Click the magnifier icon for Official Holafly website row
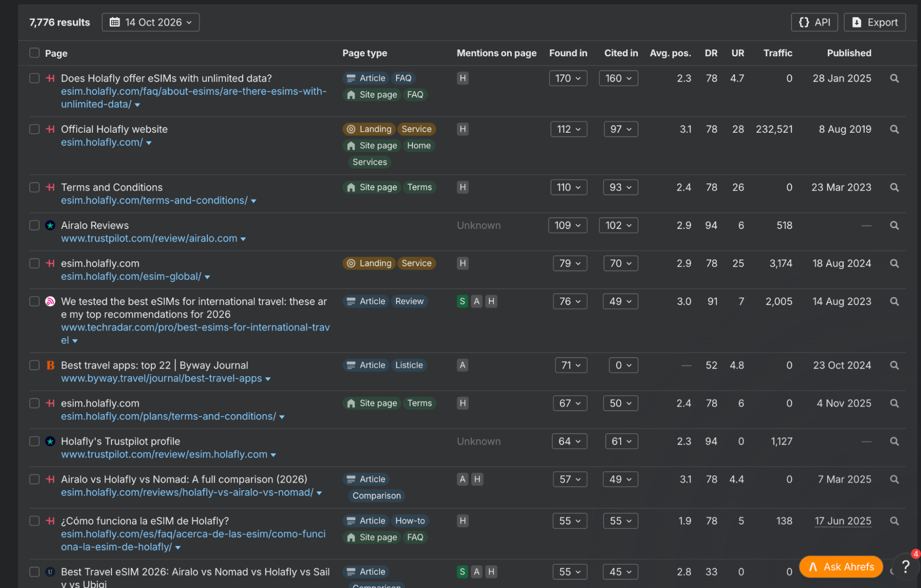 (894, 129)
